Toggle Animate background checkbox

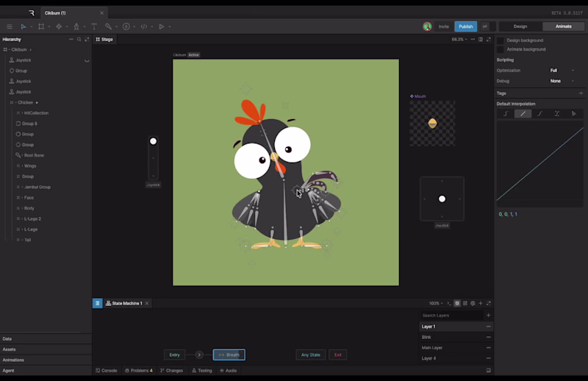tap(501, 49)
